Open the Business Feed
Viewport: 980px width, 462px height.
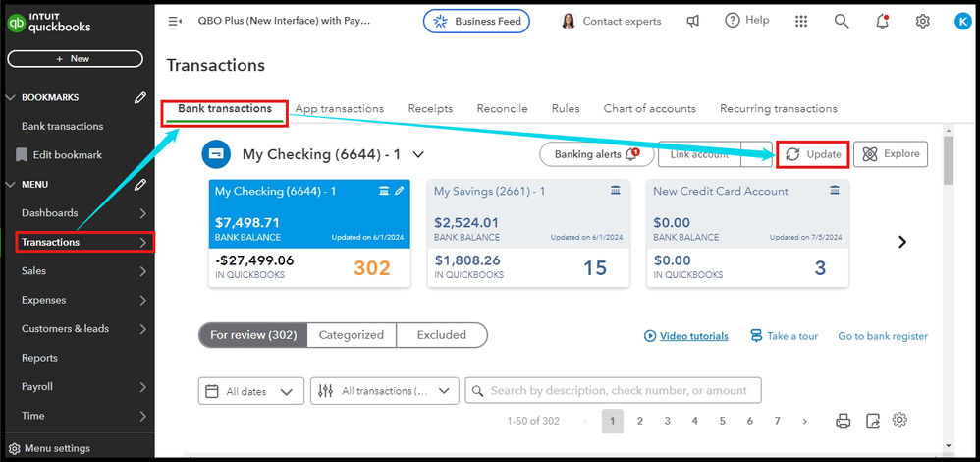477,22
